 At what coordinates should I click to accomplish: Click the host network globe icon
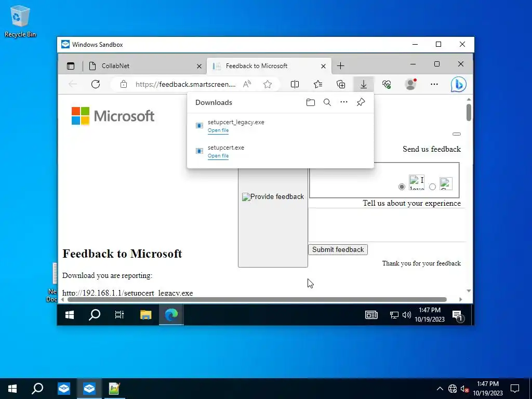coord(453,389)
